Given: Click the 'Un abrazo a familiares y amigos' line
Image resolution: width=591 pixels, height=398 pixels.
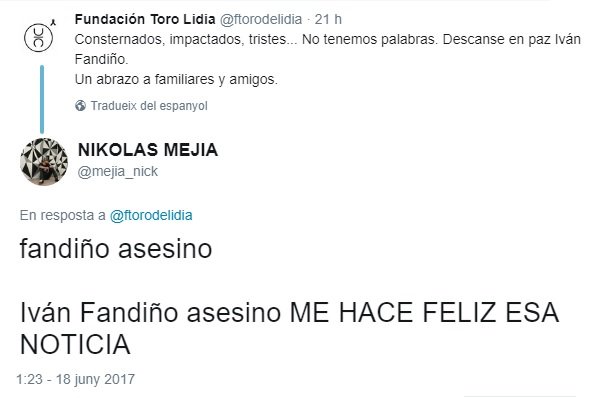Looking at the screenshot, I should click(x=176, y=80).
